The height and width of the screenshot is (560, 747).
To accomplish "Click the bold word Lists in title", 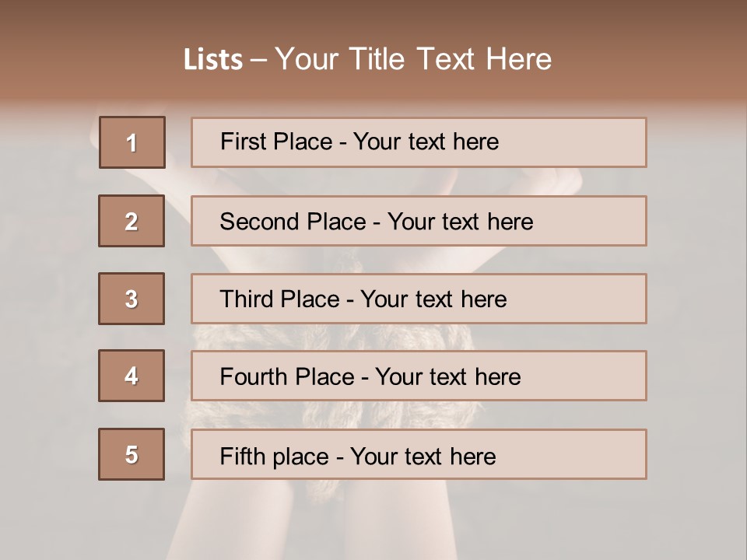I will click(x=213, y=60).
